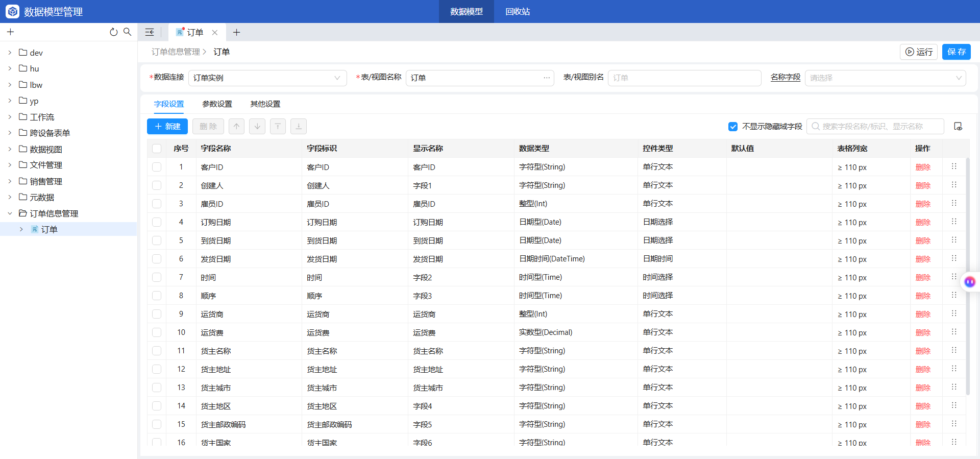Viewport: 980px width, 459px height.
Task: Expand the hu folder
Action: (10, 68)
